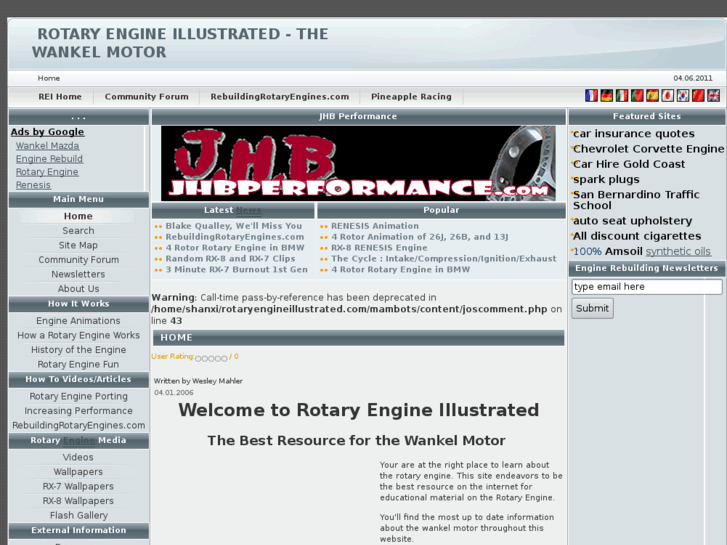Open RebuildingRotaryEngines.com in the How To sidebar section
Viewport: 727px width, 545px height.
(78, 425)
